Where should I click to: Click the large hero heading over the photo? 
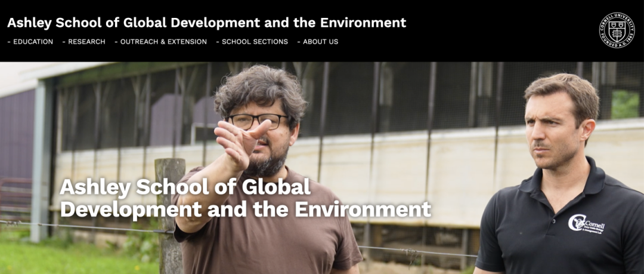[x=245, y=199]
